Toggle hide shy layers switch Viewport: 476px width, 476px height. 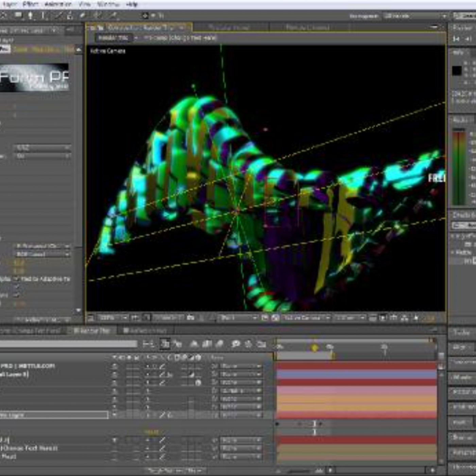click(x=194, y=344)
